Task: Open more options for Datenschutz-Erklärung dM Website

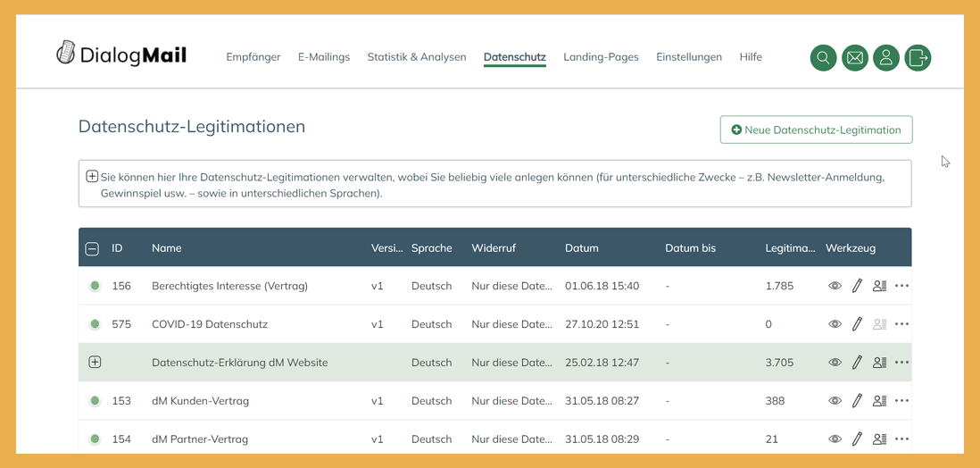Action: [901, 363]
